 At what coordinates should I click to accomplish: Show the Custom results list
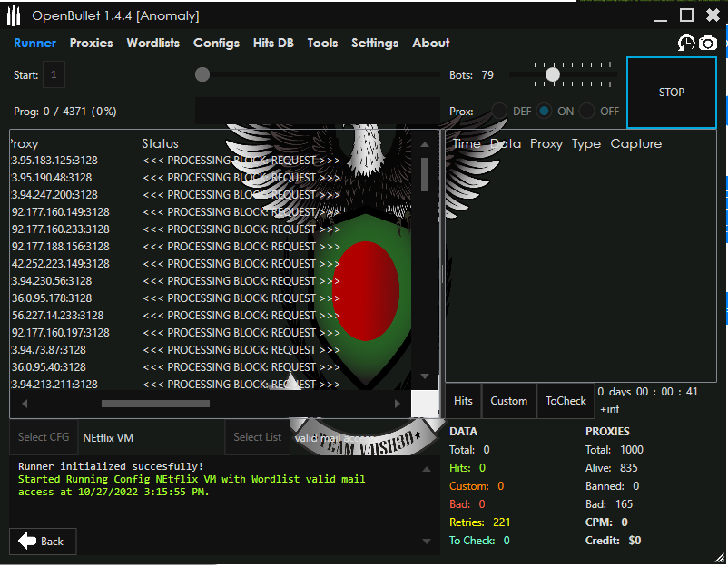pos(509,401)
